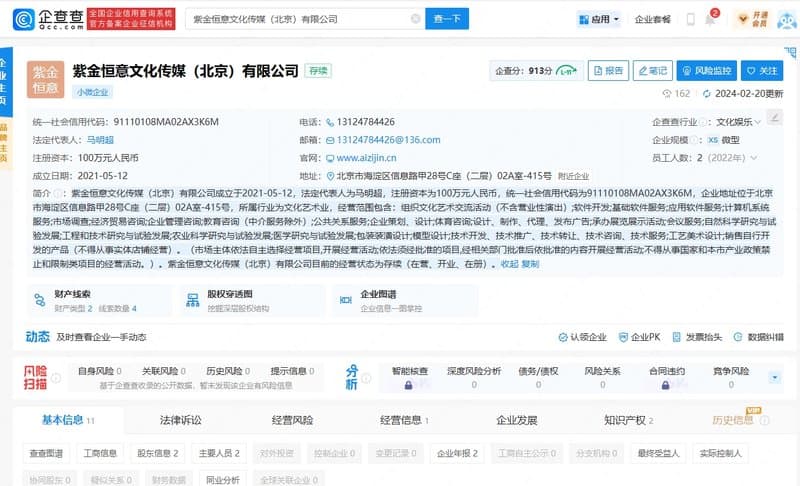
Task: Open the 股权穿透图 card
Action: [253, 300]
